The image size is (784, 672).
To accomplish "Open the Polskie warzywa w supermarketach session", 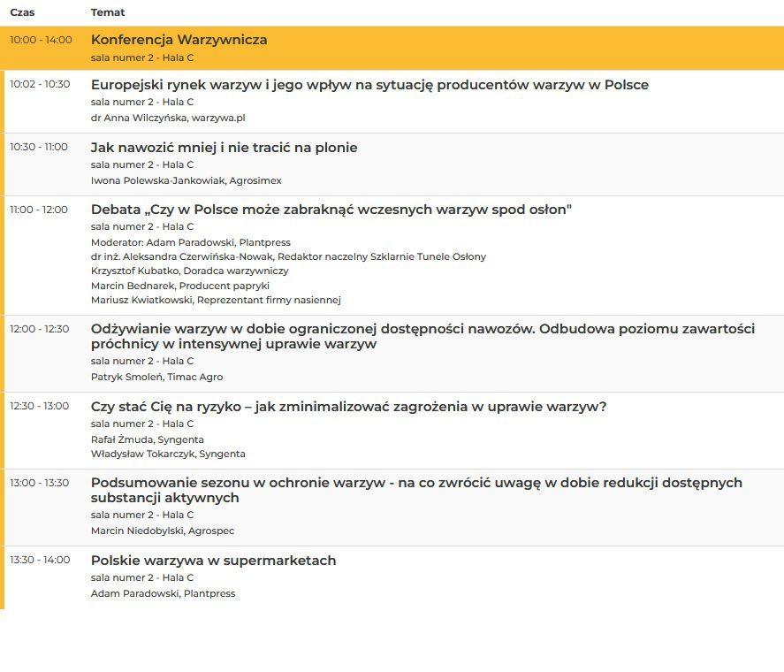I will [x=213, y=561].
